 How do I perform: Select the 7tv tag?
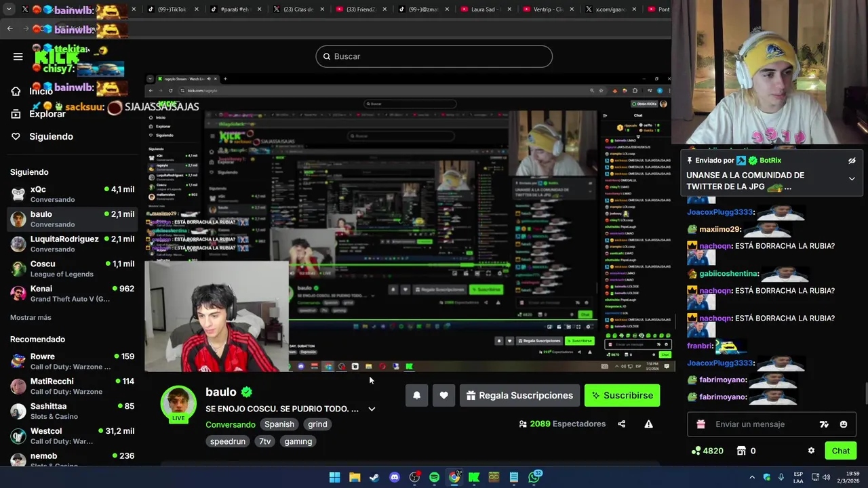264,441
